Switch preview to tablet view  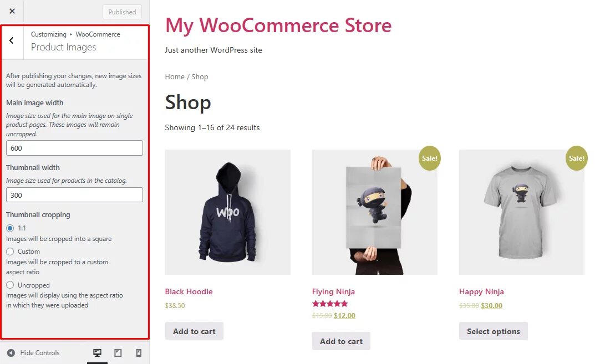(118, 353)
